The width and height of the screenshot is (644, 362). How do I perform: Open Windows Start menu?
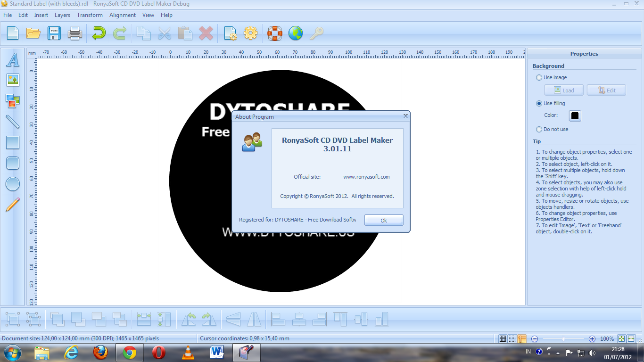[x=13, y=352]
